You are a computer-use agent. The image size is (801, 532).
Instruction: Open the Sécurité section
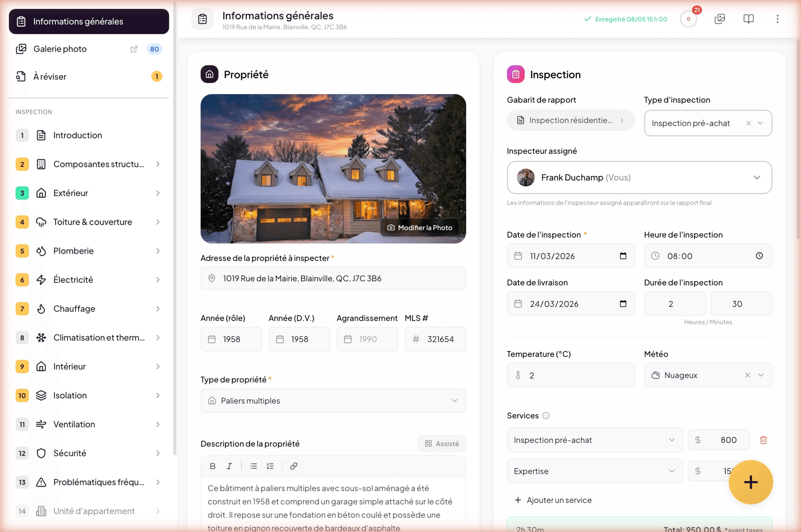coord(89,453)
